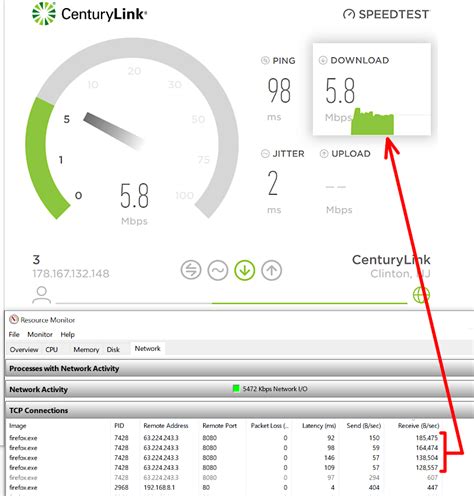474x496 pixels.
Task: Click the CenturyLink server name text
Action: pos(391,260)
